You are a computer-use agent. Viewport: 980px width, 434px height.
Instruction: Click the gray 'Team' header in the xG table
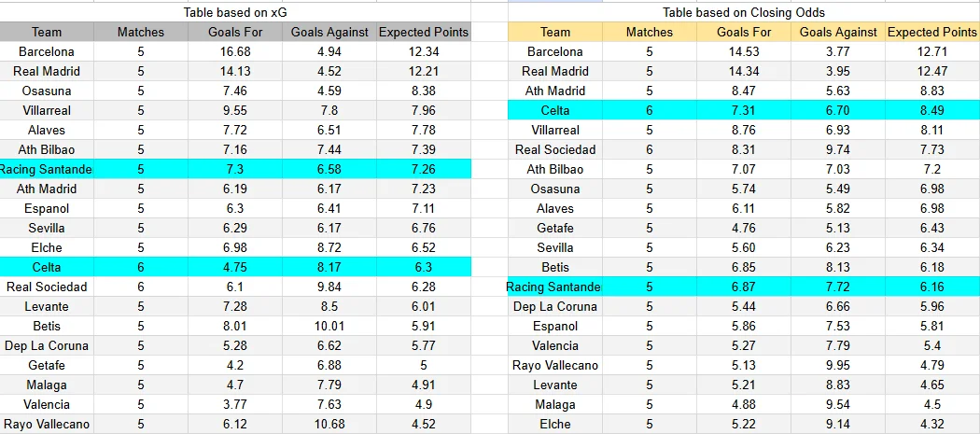coord(47,32)
